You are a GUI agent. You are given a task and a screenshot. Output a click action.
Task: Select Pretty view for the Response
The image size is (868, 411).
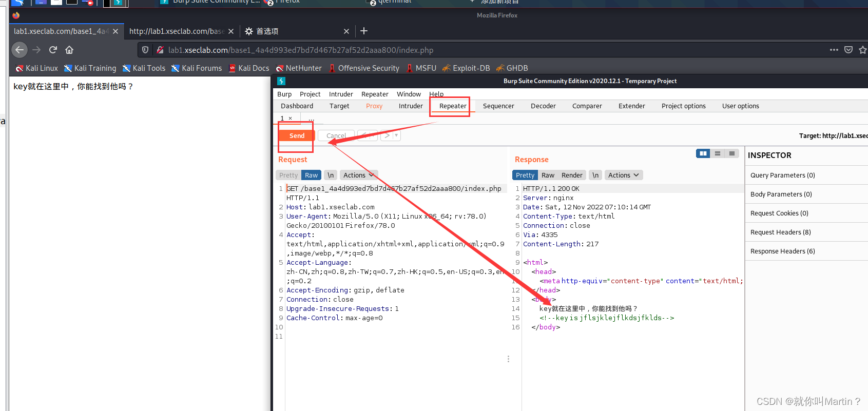(525, 175)
